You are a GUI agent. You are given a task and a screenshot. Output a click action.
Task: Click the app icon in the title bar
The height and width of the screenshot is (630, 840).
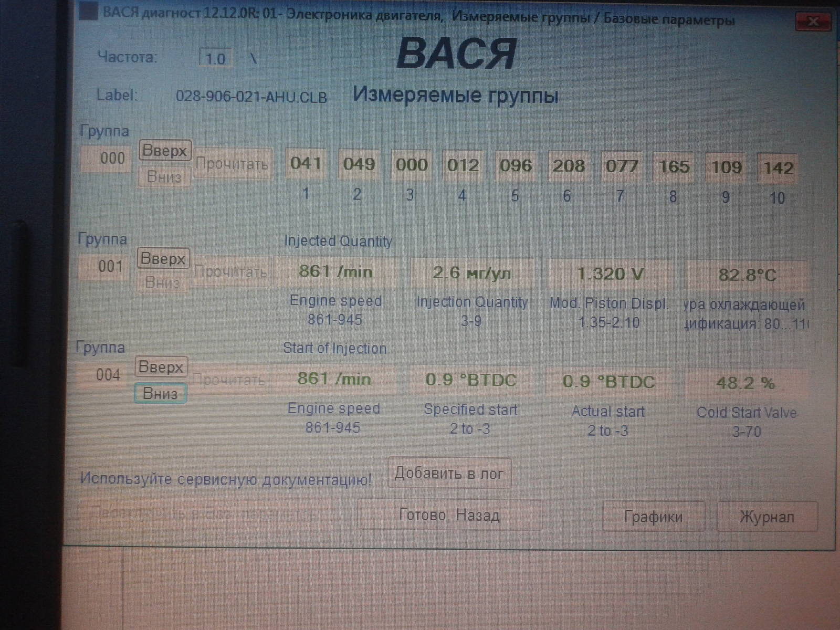pyautogui.click(x=88, y=12)
